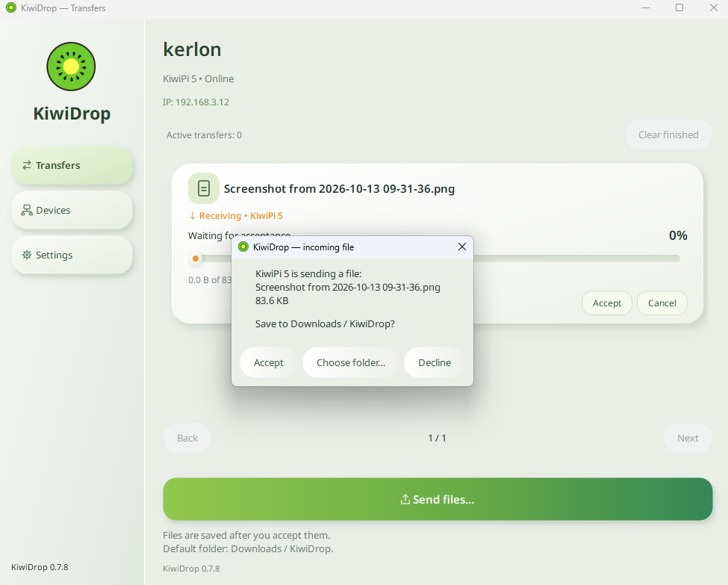Click the device name kerlon heading

click(x=192, y=49)
